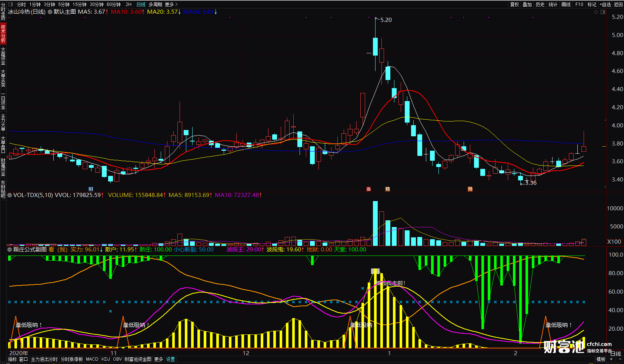The height and width of the screenshot is (364, 624).
Task: Open the 大单盘口 sidebar tab
Action: pos(3,144)
